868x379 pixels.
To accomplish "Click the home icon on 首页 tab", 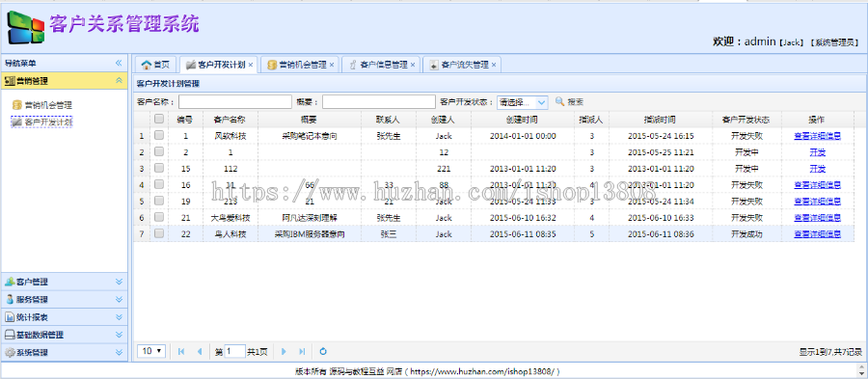I will (x=147, y=65).
